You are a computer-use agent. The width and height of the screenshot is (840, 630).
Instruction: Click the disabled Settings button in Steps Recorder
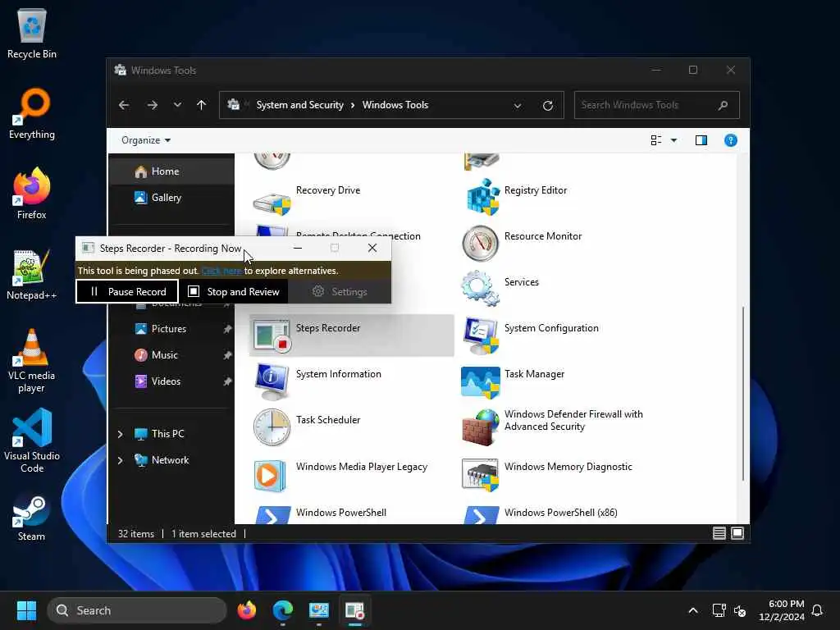(340, 291)
